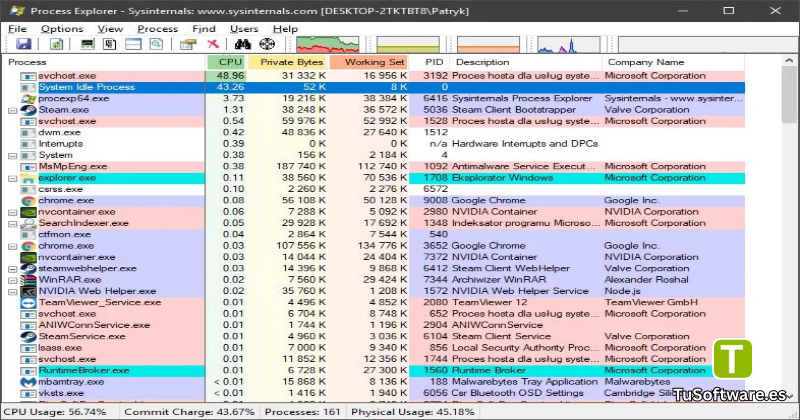Click the CPU usage mini graph in toolbar
Screen dimensions: 800x420
328,44
